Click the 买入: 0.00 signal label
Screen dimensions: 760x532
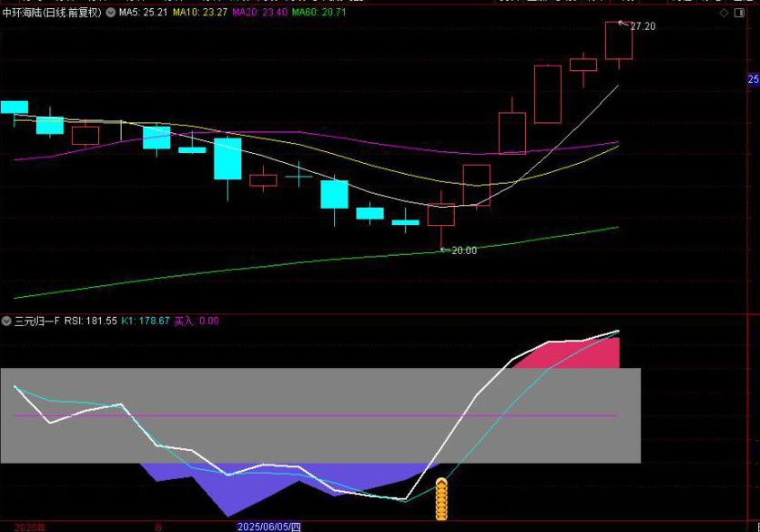[x=196, y=320]
